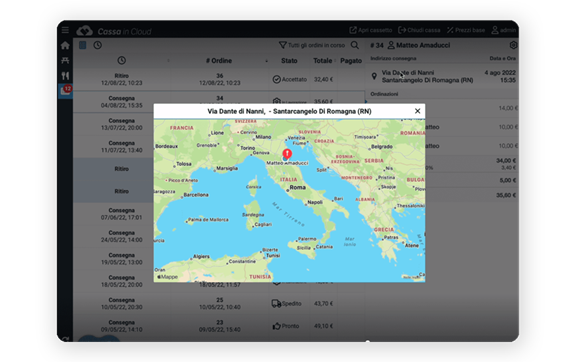Open the restaurant fork-and-knife sidebar icon
Screen dimensions: 576x362
click(x=65, y=76)
